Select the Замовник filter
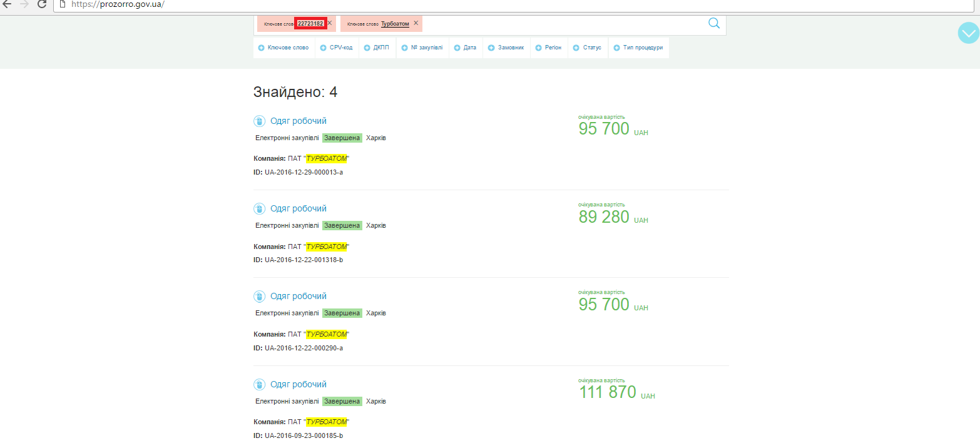The image size is (980, 448). tap(506, 48)
